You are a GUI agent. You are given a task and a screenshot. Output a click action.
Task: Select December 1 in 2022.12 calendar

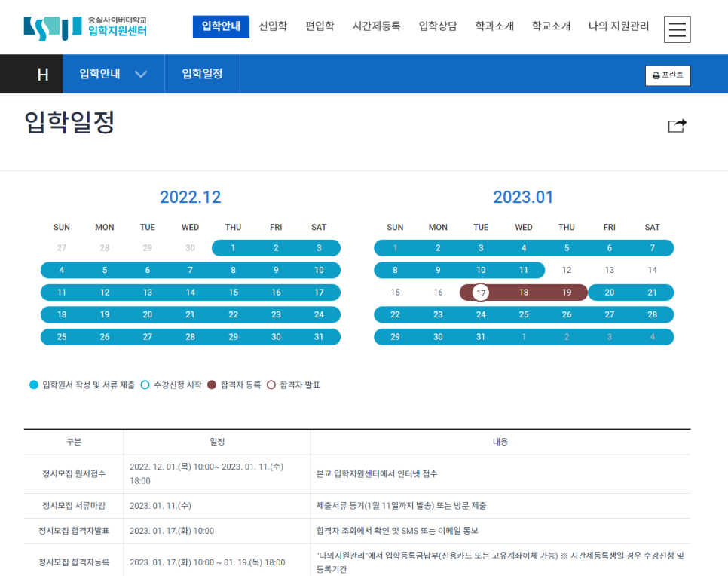[233, 247]
